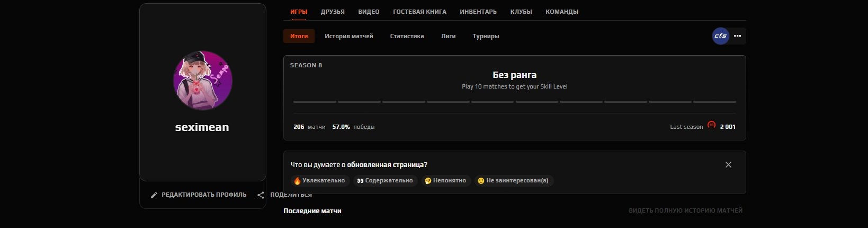The height and width of the screenshot is (228, 868).
Task: Open the Статистика sub-tab
Action: point(407,36)
